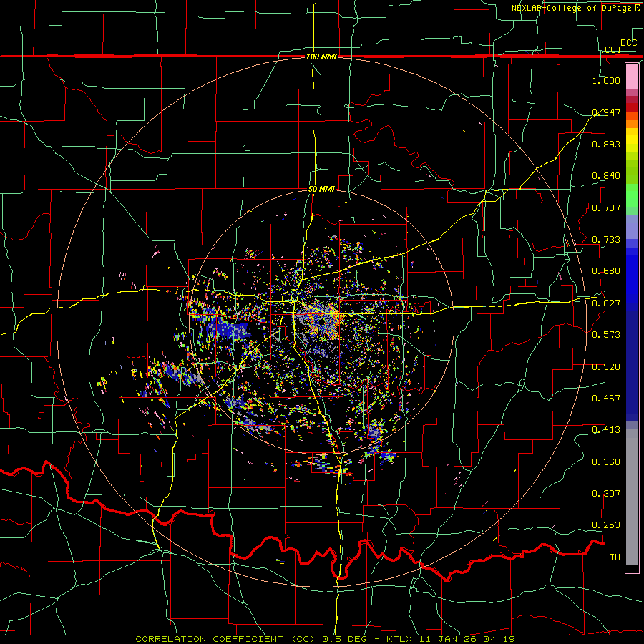Click the 0.680 scale value

tap(606, 271)
